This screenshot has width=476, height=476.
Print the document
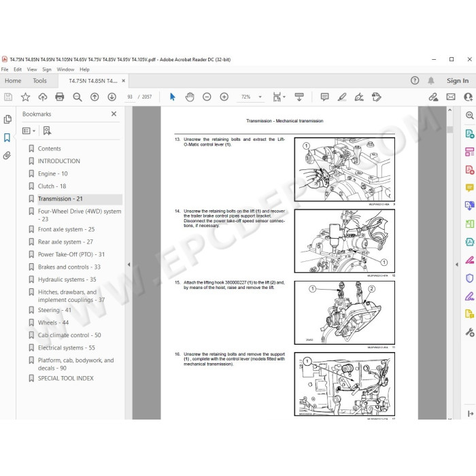click(x=60, y=97)
